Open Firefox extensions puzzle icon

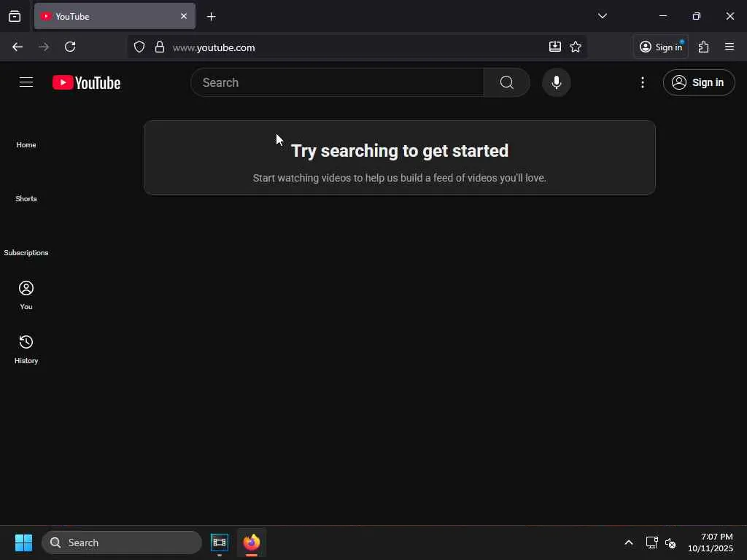[704, 47]
